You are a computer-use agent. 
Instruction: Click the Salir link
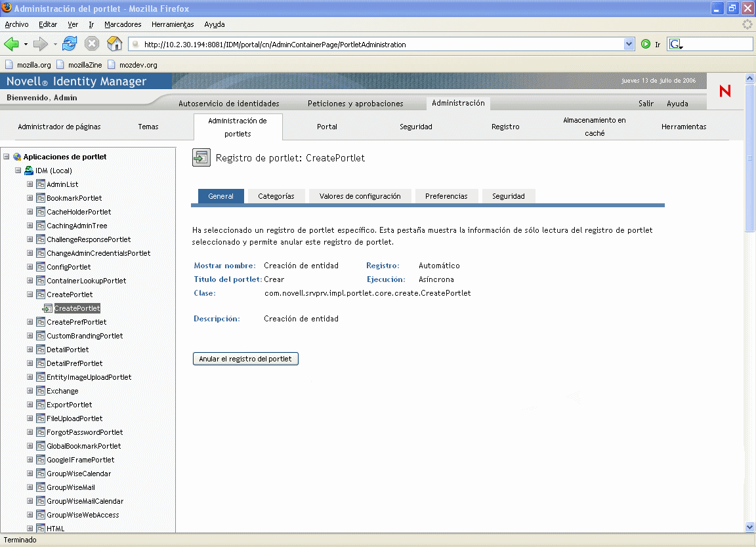(646, 104)
